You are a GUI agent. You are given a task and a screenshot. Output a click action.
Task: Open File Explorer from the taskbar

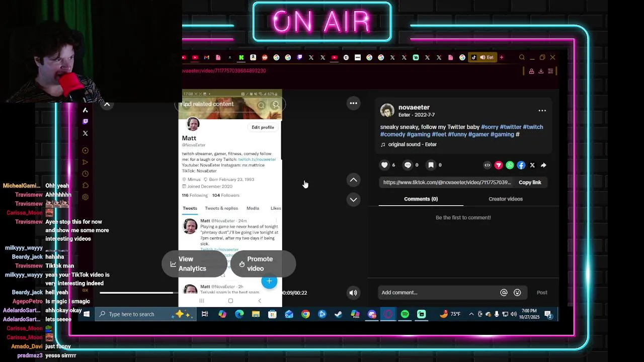pos(256,314)
